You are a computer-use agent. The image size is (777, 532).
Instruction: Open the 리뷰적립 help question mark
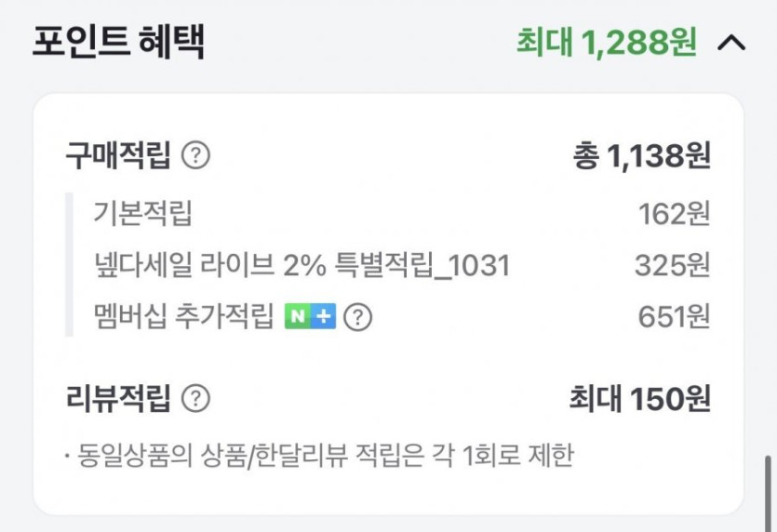tap(195, 399)
